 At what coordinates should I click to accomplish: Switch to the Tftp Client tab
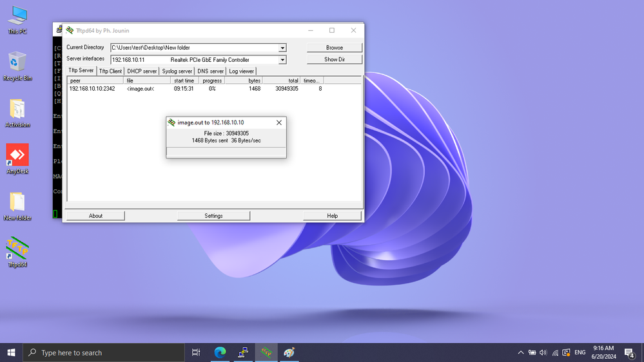110,71
